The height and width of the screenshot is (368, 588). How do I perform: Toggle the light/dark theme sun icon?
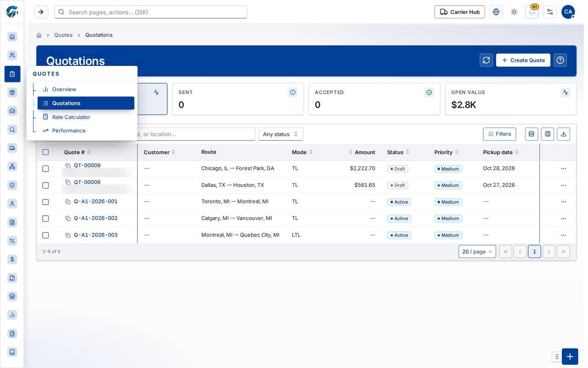click(x=514, y=12)
